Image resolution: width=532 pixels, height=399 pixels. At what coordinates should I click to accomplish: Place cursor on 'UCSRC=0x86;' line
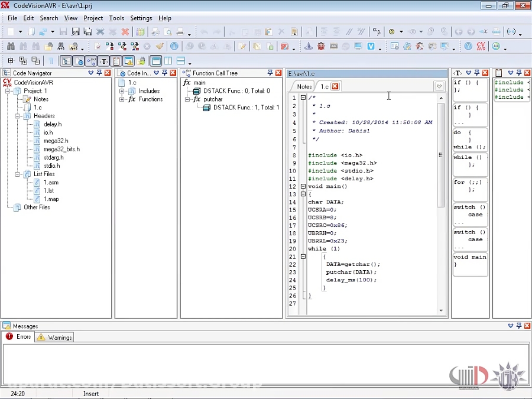coord(327,225)
